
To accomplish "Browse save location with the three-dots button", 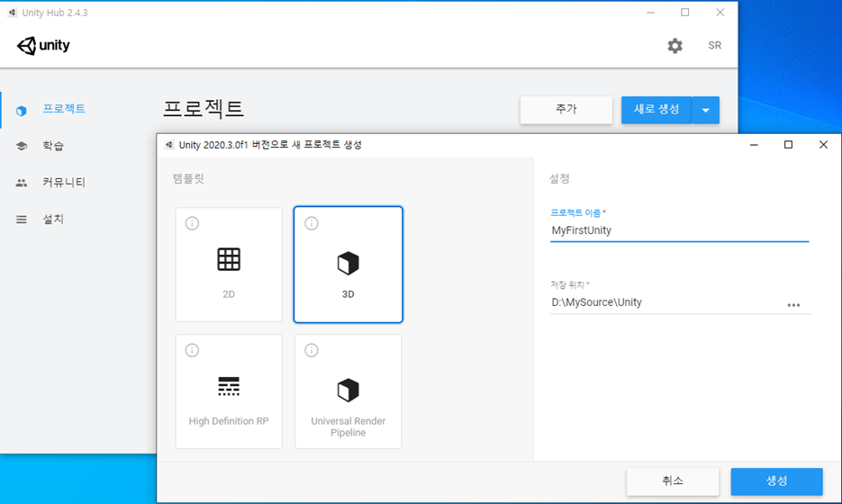I will [x=793, y=305].
